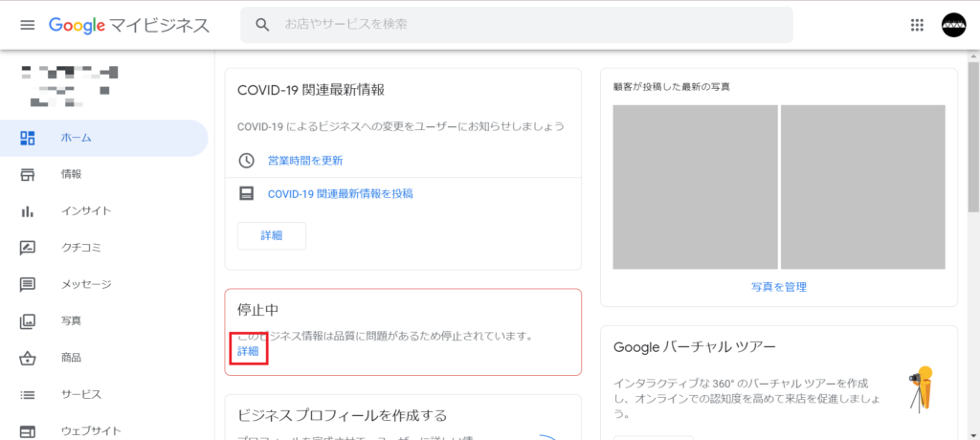Open the hamburger main menu

[x=28, y=25]
